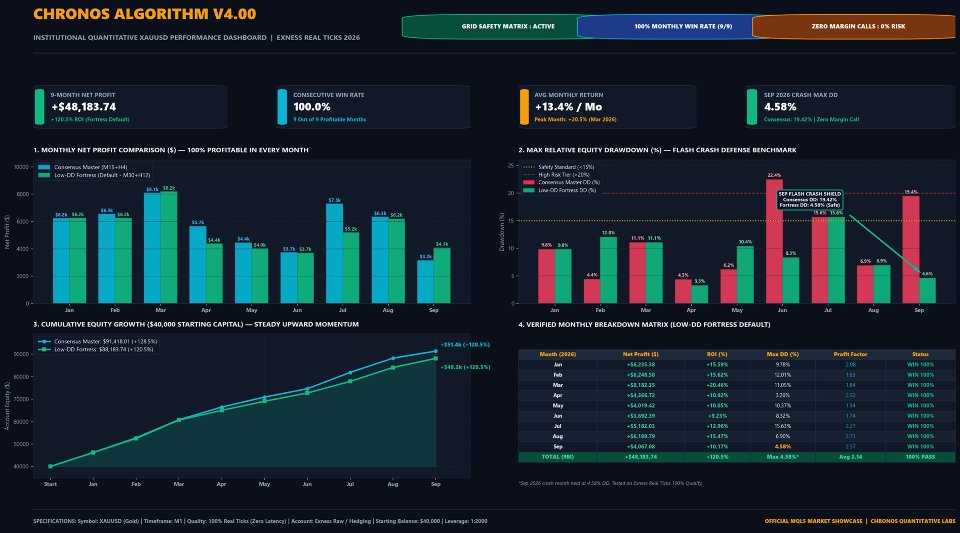The height and width of the screenshot is (533, 960).
Task: Click the May net profit cell +$4,019.42
Action: coord(640,406)
